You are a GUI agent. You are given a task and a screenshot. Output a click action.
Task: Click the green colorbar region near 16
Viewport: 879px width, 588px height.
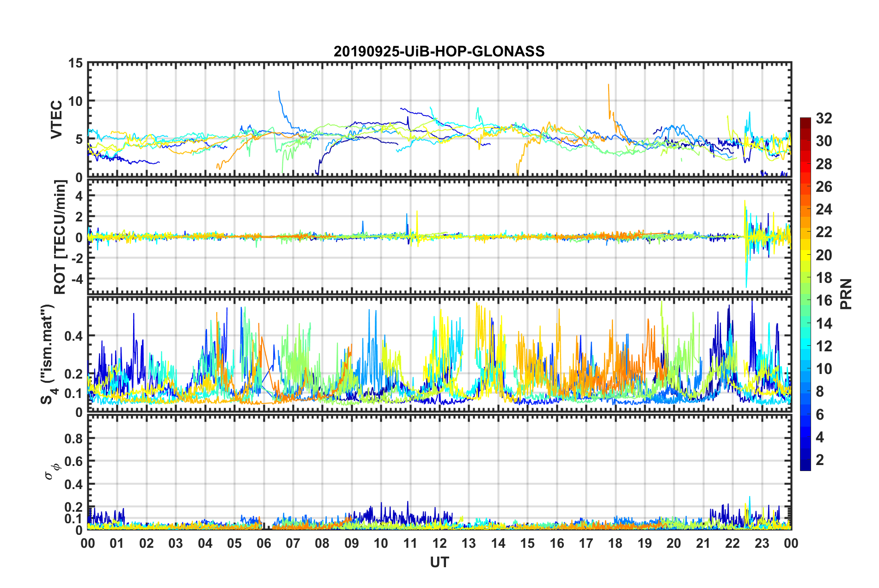click(805, 300)
